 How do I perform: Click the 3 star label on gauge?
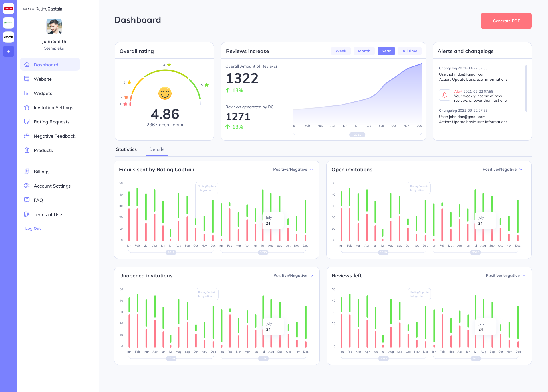(x=127, y=82)
